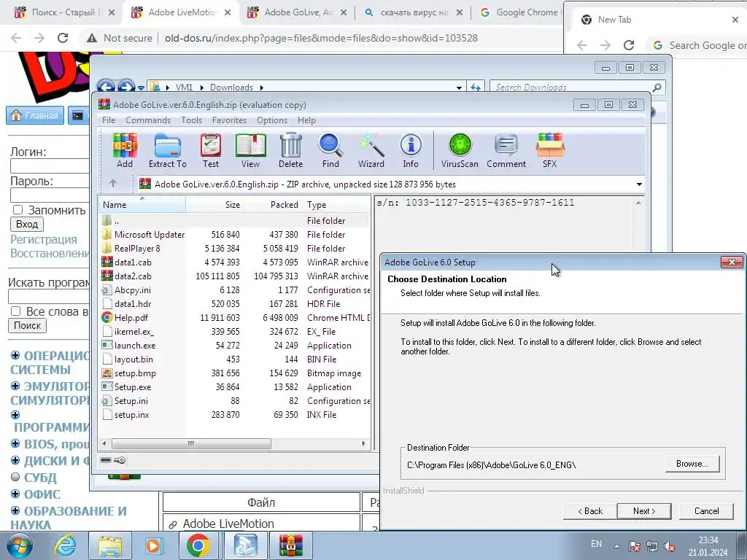Click the SFX toolbar icon

click(550, 150)
